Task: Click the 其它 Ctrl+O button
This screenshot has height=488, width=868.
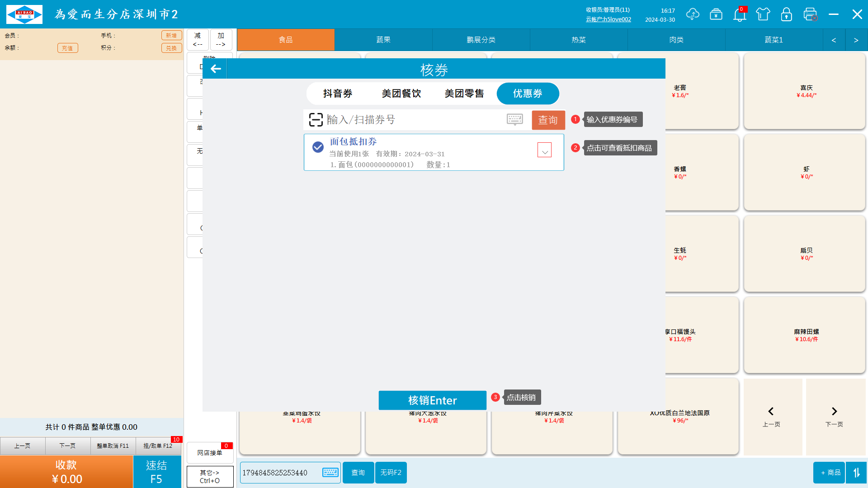Action: click(x=210, y=477)
